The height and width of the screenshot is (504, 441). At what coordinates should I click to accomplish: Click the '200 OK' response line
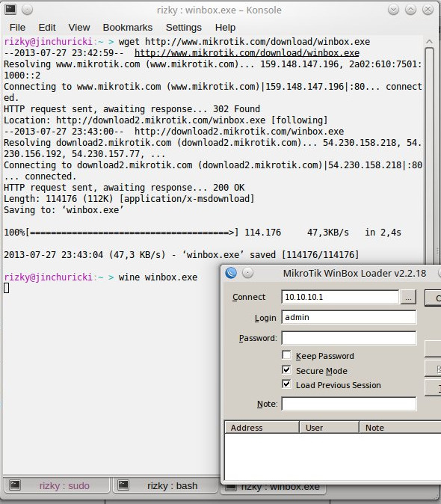click(124, 188)
